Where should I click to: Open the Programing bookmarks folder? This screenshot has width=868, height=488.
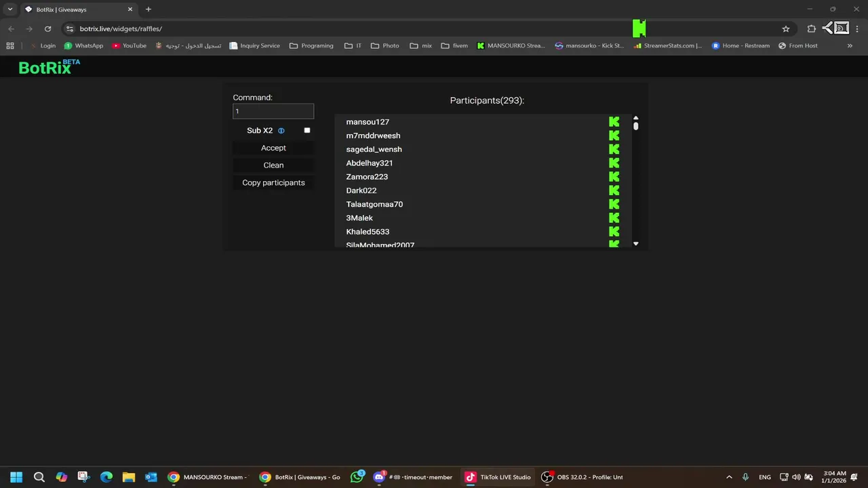pos(311,46)
